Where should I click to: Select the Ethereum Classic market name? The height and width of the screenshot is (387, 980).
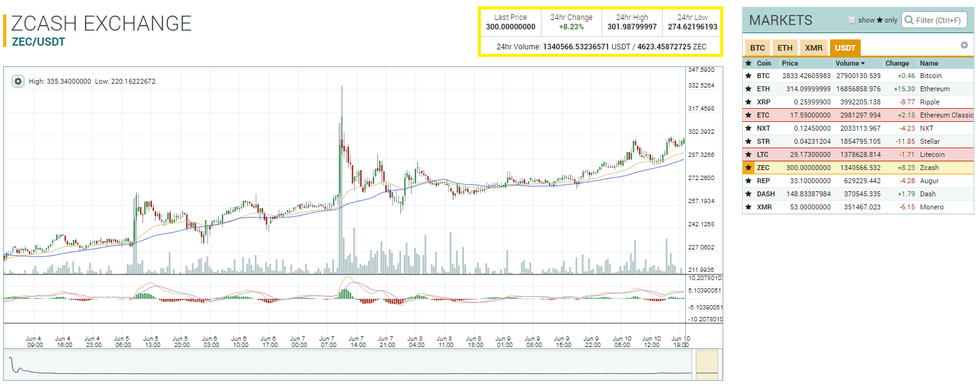pyautogui.click(x=946, y=115)
